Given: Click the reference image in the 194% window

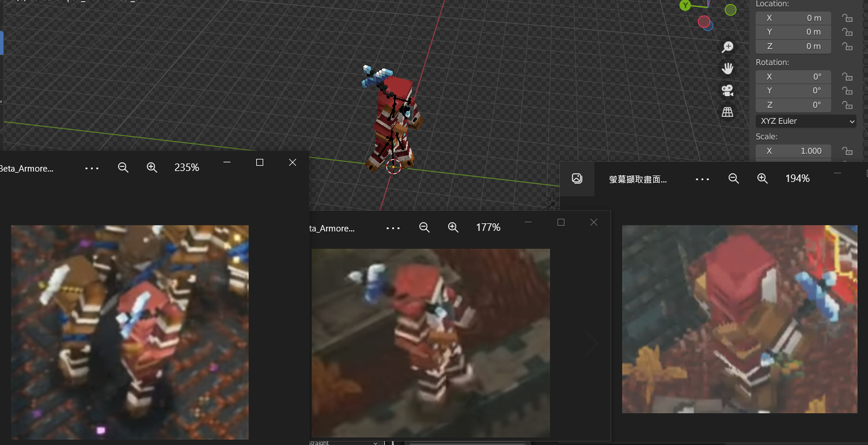Looking at the screenshot, I should tap(740, 319).
